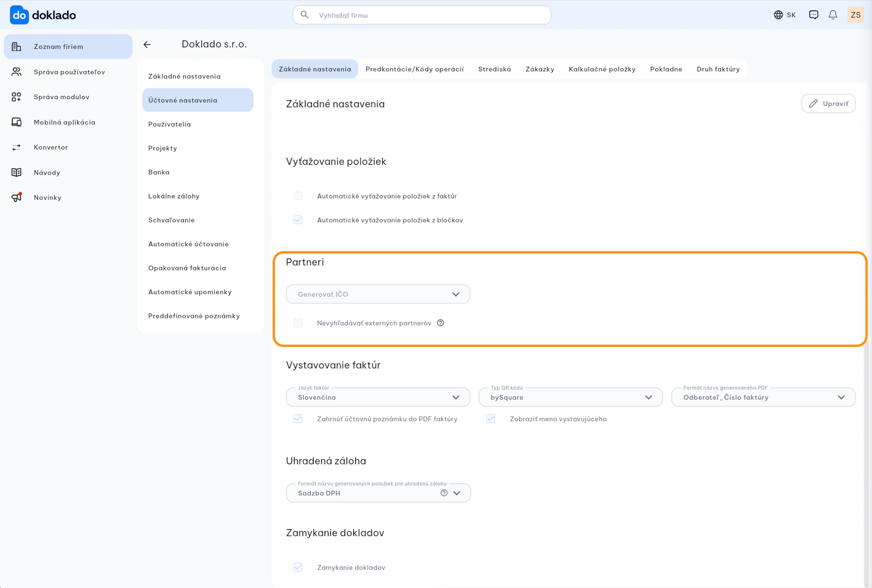Toggle Automatické vyťažovanie položiek z bločkov
This screenshot has height=588, width=872.
[x=298, y=220]
